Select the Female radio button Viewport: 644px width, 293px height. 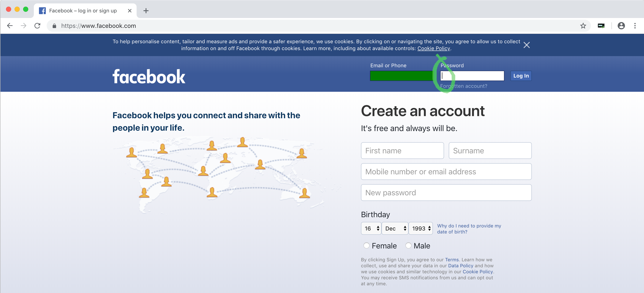(x=366, y=245)
